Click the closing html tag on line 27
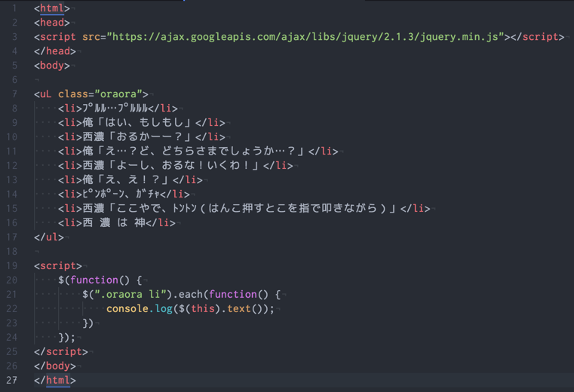The image size is (574, 392). 55,380
